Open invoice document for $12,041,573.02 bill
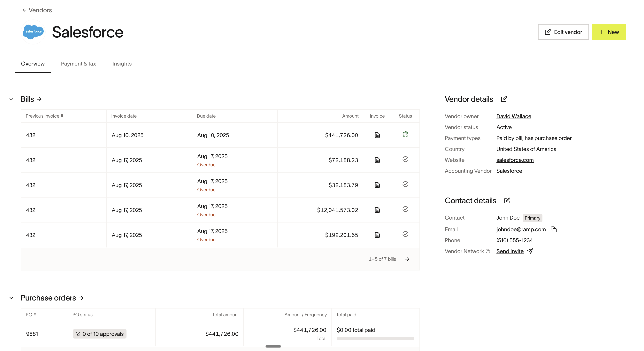This screenshot has width=644, height=351. pyautogui.click(x=377, y=210)
